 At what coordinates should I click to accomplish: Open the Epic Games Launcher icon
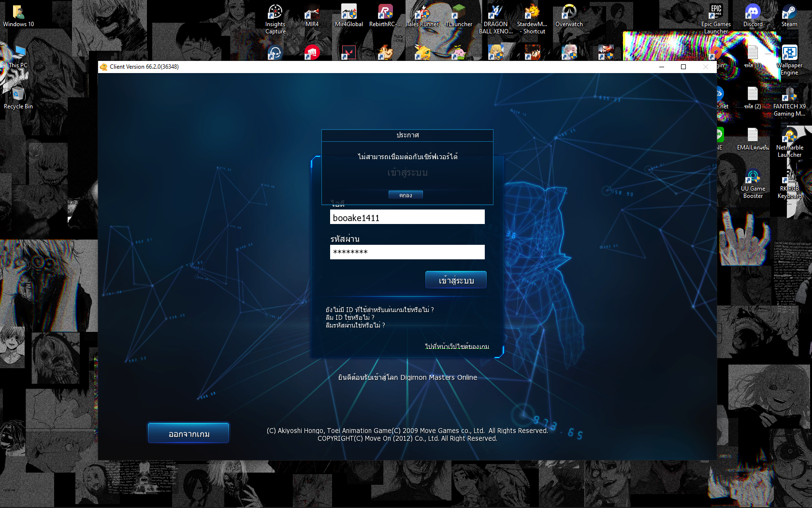[x=716, y=15]
